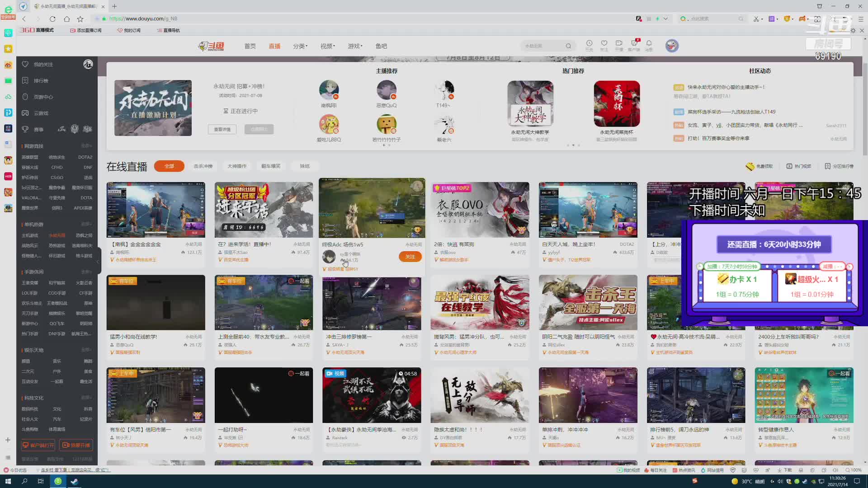Expand the 游戏 dropdown menu

tap(355, 46)
